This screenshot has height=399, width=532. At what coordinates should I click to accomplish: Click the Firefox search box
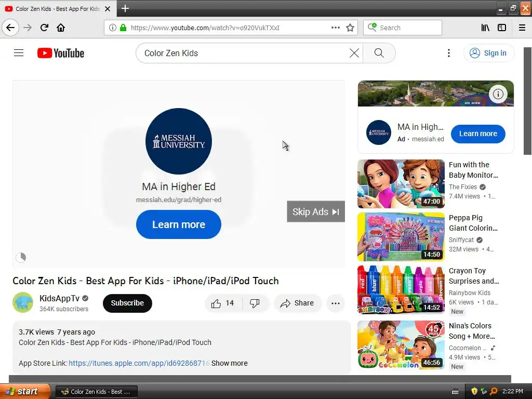pyautogui.click(x=403, y=28)
